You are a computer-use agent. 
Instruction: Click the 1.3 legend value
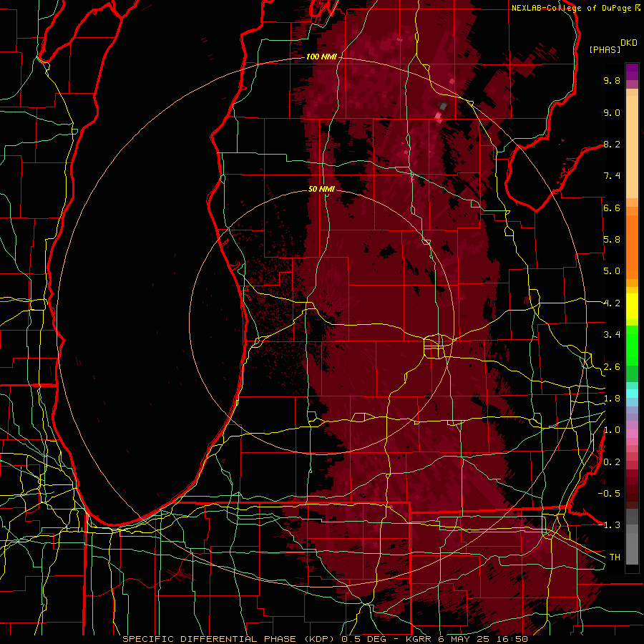click(x=612, y=525)
